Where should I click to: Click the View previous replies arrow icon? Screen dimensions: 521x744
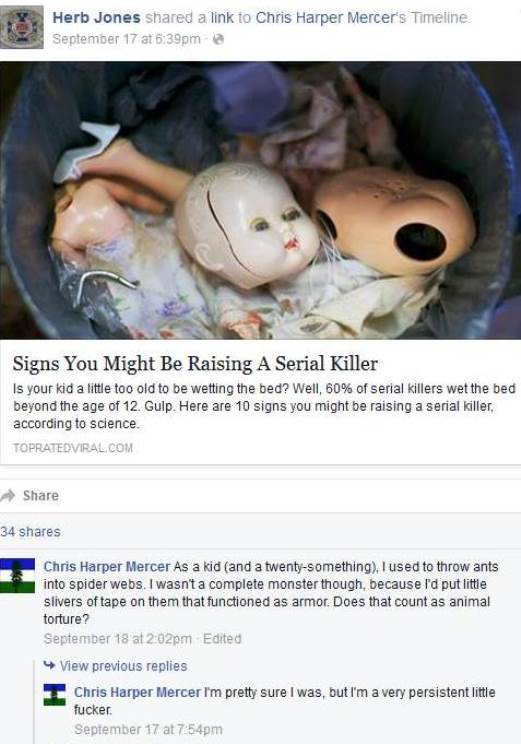[x=49, y=665]
